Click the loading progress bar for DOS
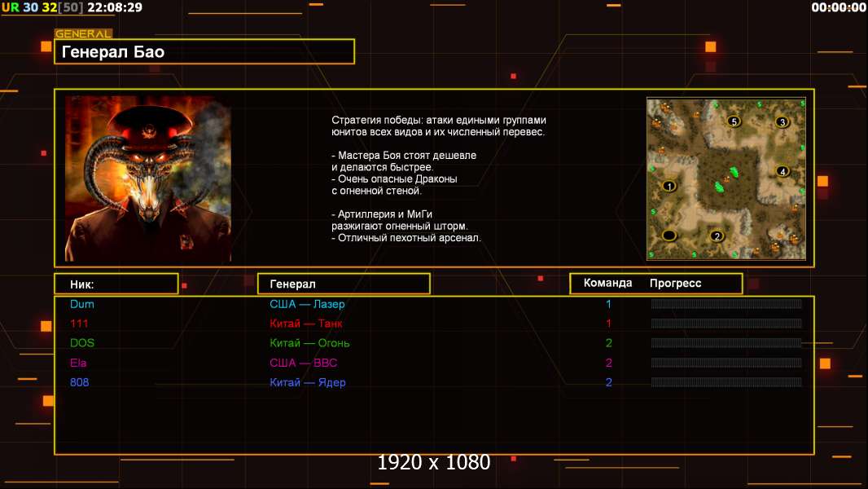Viewport: 868px width, 489px height. coord(726,343)
